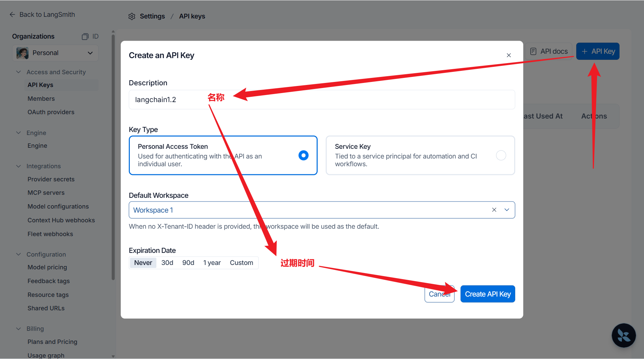Click the API docs document icon
Viewport: 644px width, 359px height.
[533, 51]
